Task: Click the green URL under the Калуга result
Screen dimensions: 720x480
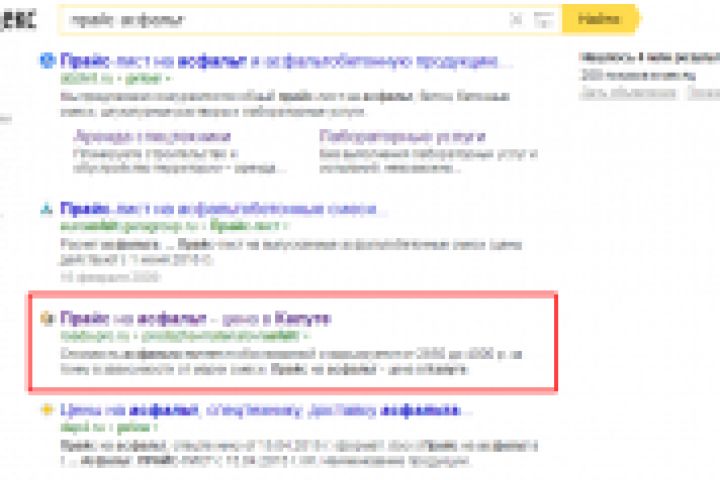Action: point(186,336)
